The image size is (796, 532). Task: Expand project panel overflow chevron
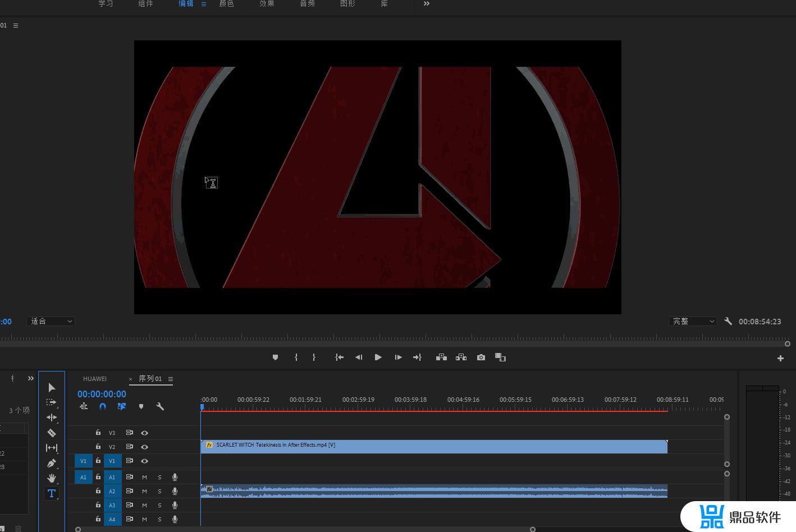pos(31,378)
